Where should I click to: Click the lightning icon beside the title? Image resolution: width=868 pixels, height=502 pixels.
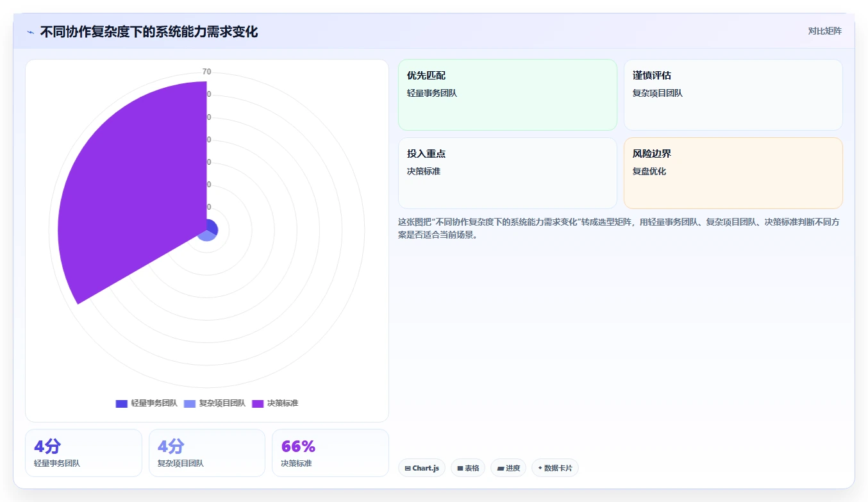tap(31, 32)
